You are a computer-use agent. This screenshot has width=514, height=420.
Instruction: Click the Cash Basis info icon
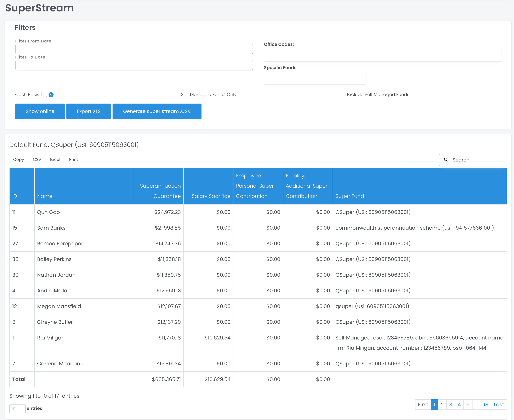pyautogui.click(x=51, y=95)
